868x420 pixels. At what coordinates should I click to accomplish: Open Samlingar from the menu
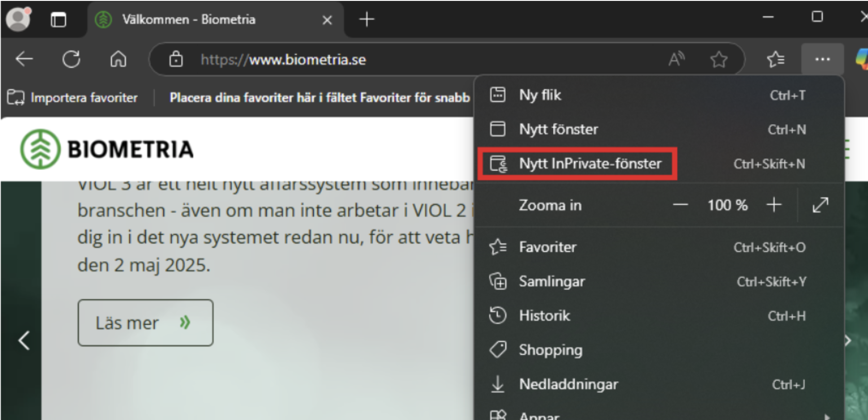click(x=659, y=281)
